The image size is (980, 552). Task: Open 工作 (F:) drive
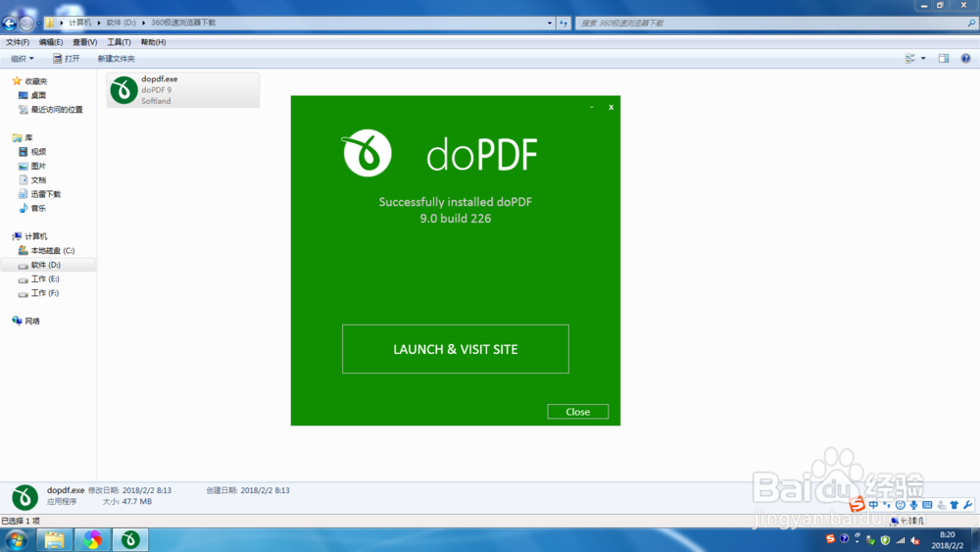tap(45, 293)
